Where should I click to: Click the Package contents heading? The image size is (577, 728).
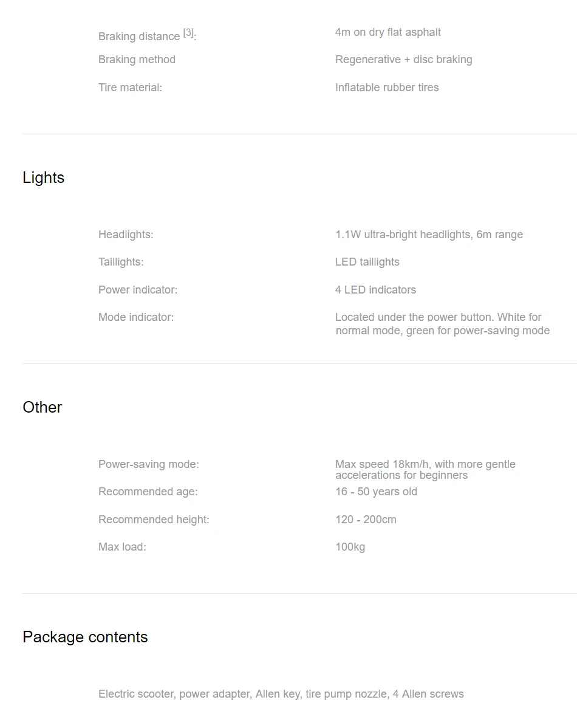[85, 637]
